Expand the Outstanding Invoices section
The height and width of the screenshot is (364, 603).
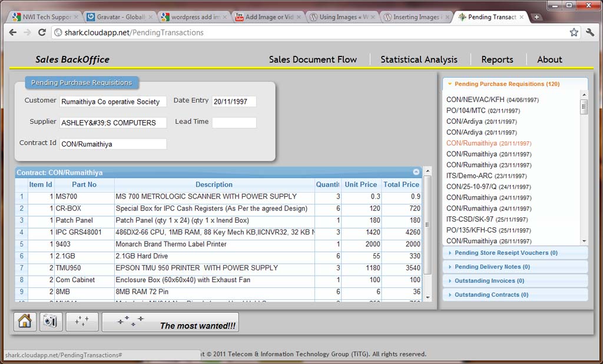tap(489, 281)
